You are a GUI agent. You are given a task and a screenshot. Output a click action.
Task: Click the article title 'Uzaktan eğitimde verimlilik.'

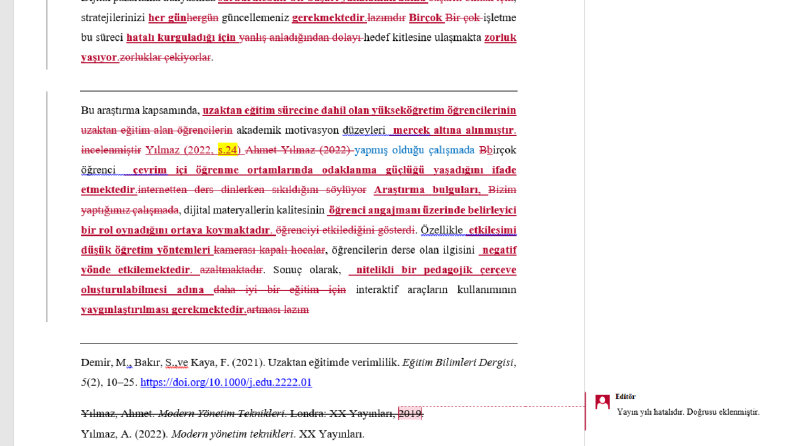[x=334, y=363]
